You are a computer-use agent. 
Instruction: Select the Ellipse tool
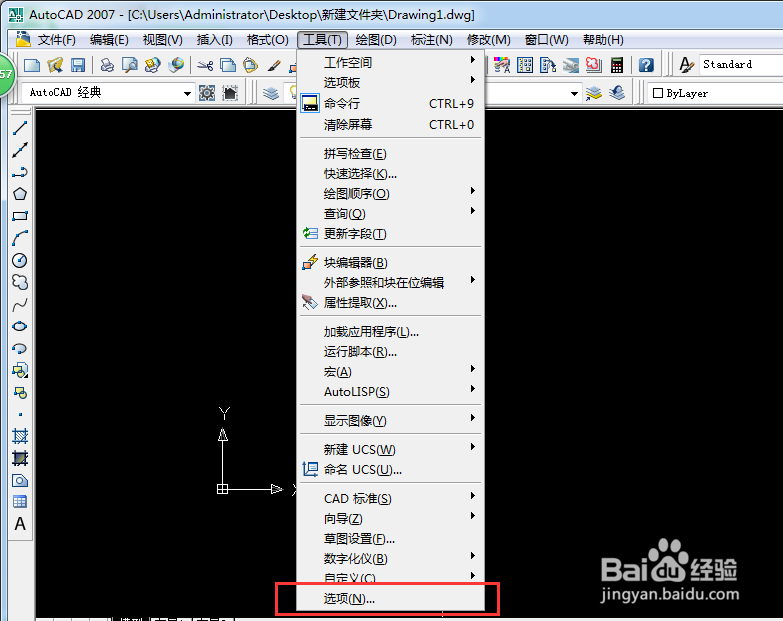click(x=20, y=326)
